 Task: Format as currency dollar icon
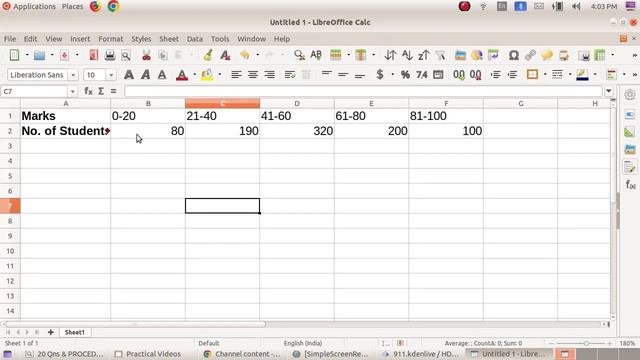(380, 75)
